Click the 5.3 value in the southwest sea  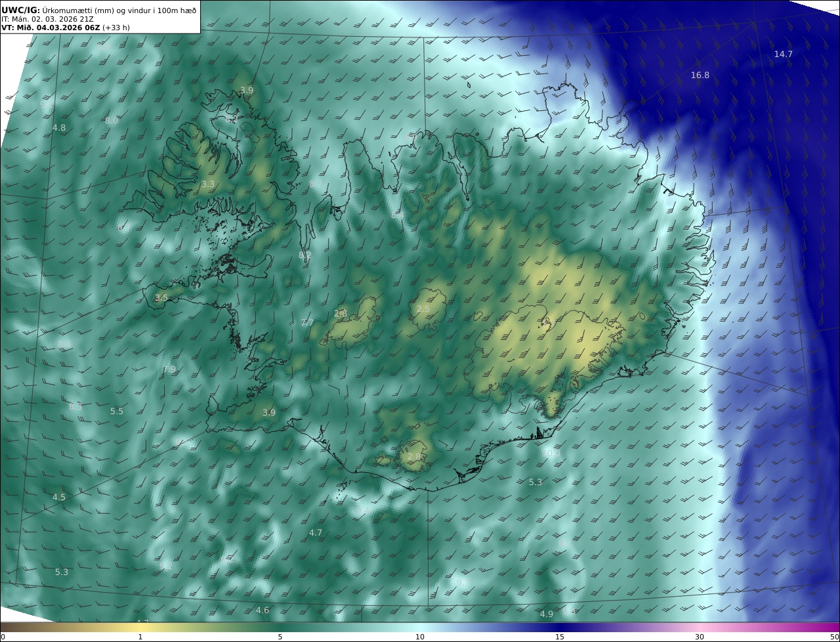[61, 572]
